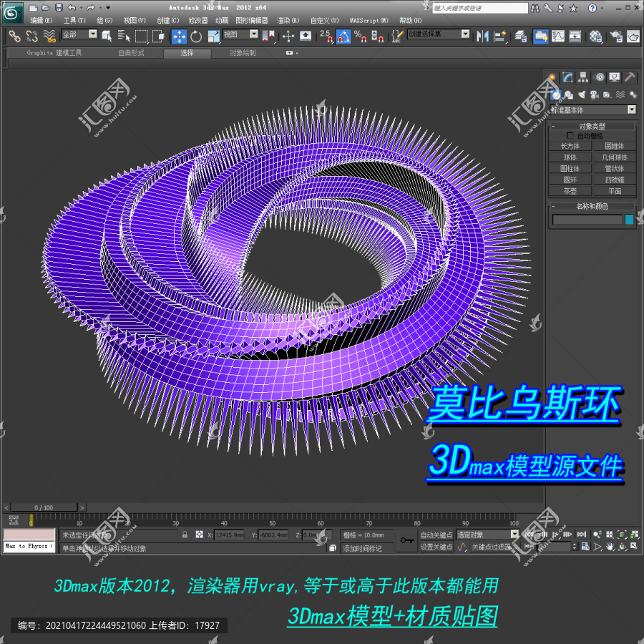Toggle absolute/offset transform type-in mode
The width and height of the screenshot is (644, 644).
point(199,535)
